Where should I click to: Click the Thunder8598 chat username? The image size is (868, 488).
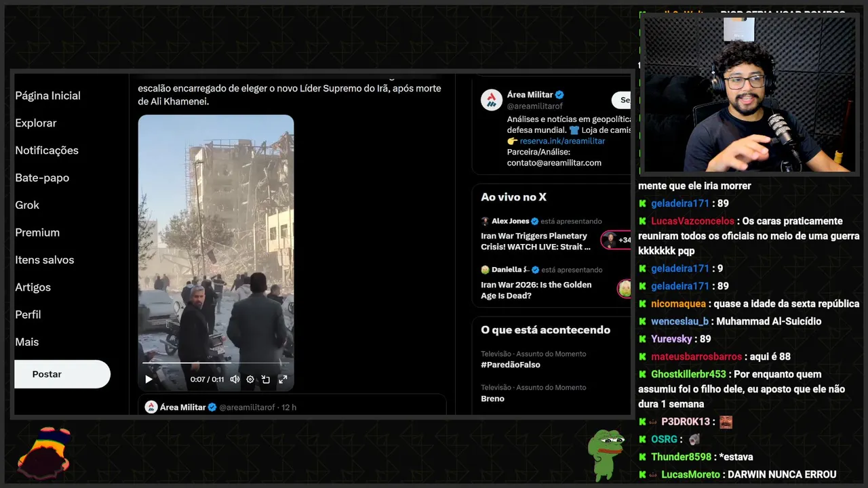(681, 457)
